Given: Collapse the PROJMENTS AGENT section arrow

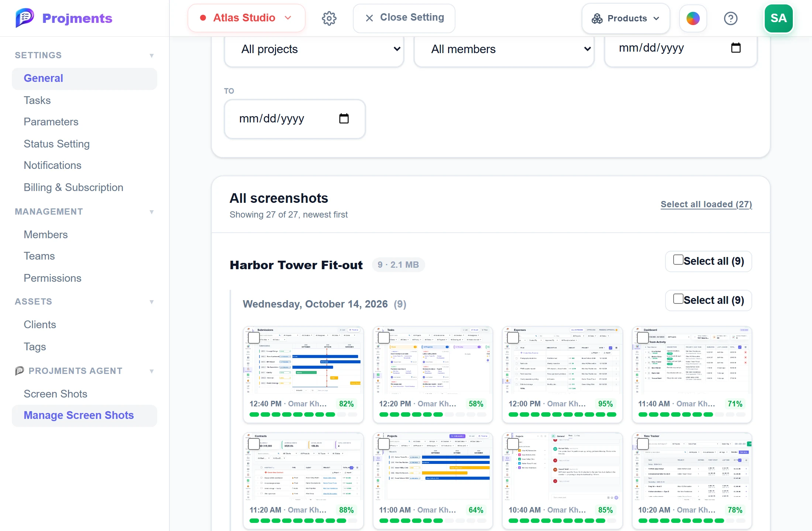Looking at the screenshot, I should (151, 371).
